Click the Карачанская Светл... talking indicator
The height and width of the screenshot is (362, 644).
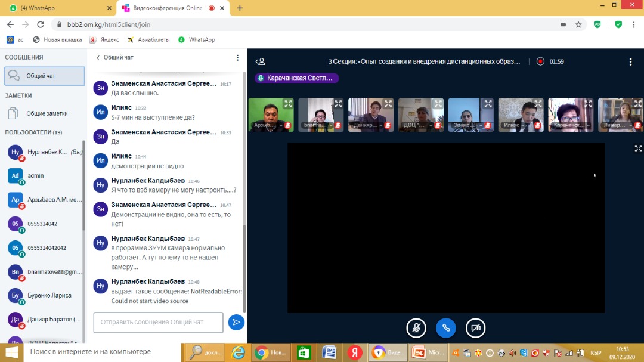[x=297, y=78]
